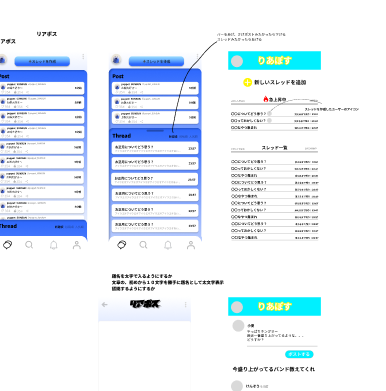Open first thread card under Thread in full mockup
Image resolution: width=386 pixels, height=391 pixels.
tap(155, 148)
